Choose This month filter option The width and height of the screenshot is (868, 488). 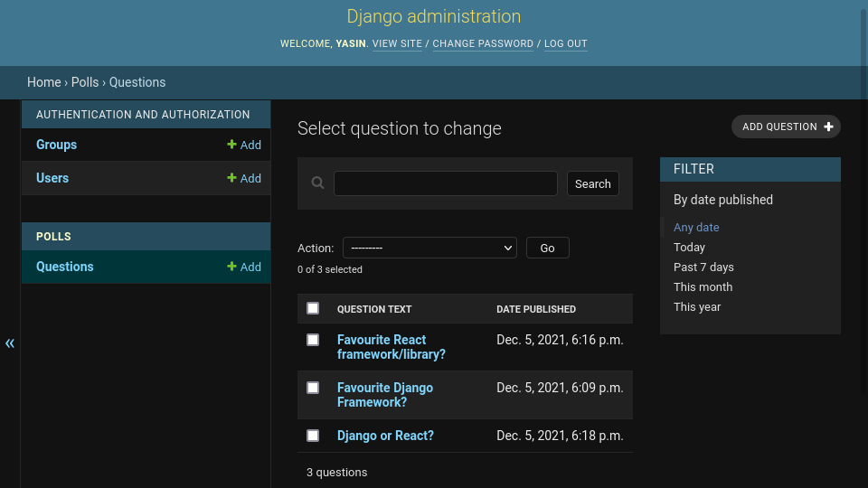point(703,287)
